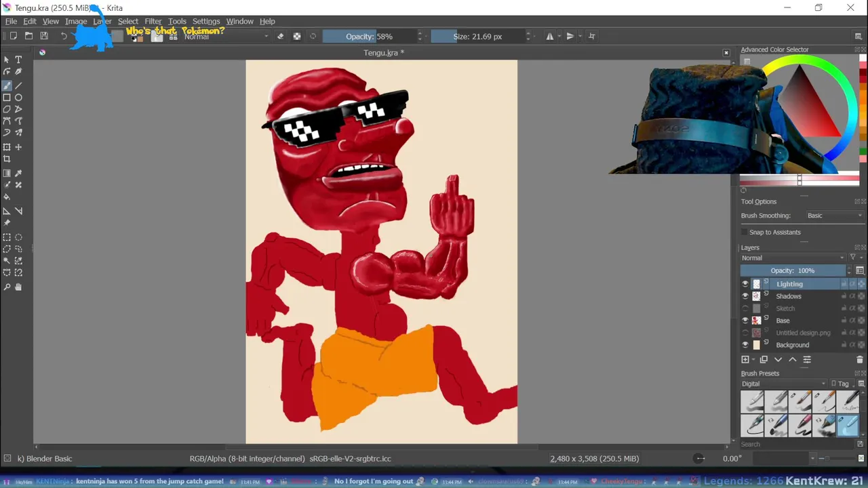868x488 pixels.
Task: Select the Elliptical Selection tool
Action: point(18,237)
